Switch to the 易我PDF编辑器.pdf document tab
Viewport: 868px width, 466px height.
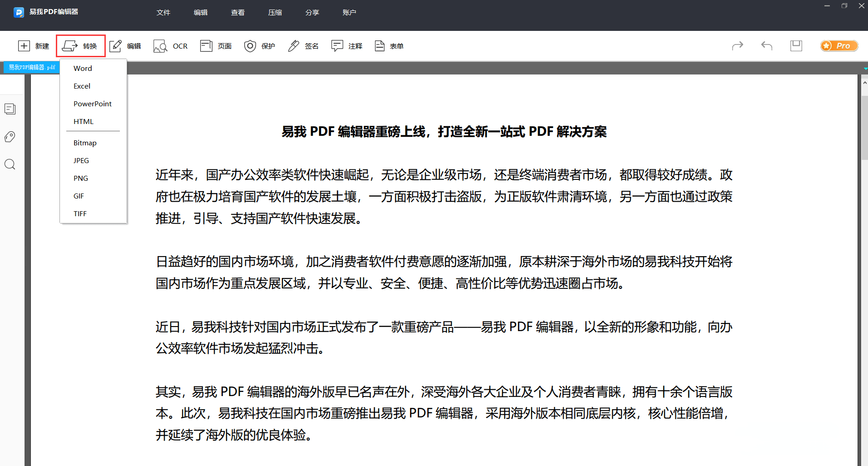pos(32,67)
